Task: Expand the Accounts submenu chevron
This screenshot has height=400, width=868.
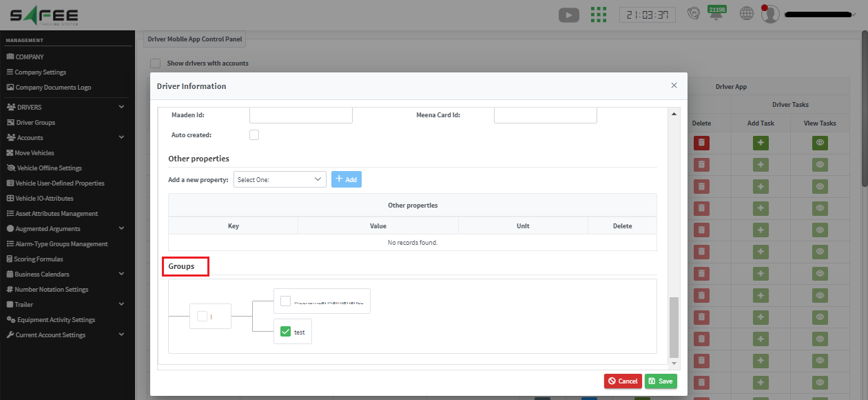Action: click(x=121, y=137)
